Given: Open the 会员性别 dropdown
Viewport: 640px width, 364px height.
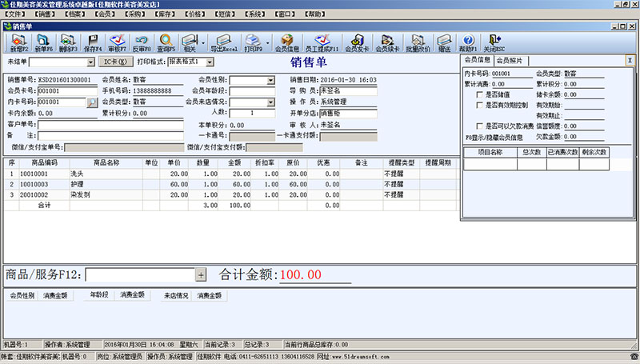Looking at the screenshot, I should click(x=270, y=80).
